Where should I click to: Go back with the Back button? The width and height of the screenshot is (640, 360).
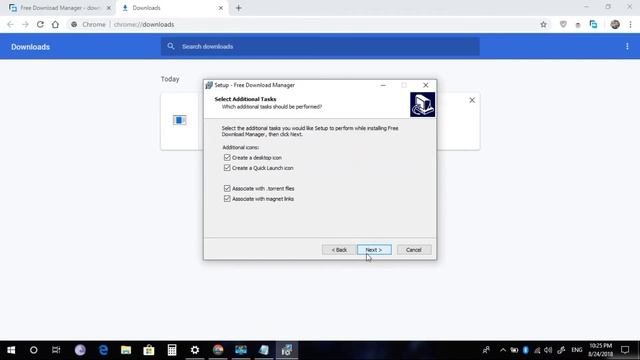(x=339, y=249)
